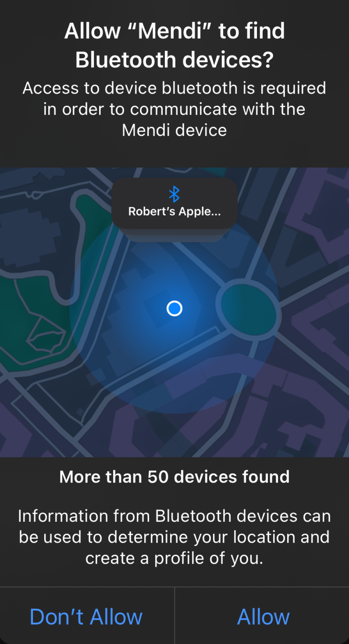Click Information from Bluetooth devices can text

(175, 516)
